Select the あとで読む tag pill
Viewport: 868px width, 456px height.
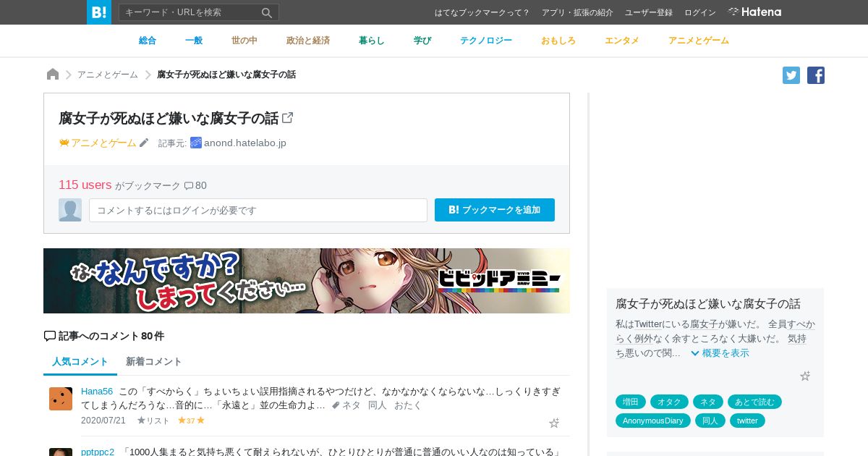coord(754,402)
